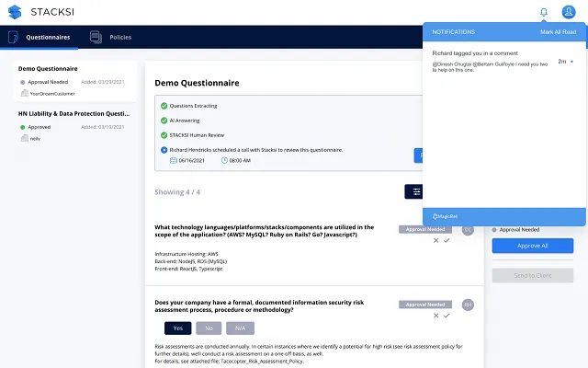This screenshot has height=368, width=588.
Task: Click Approval Needed badge on technology question
Action: point(425,229)
